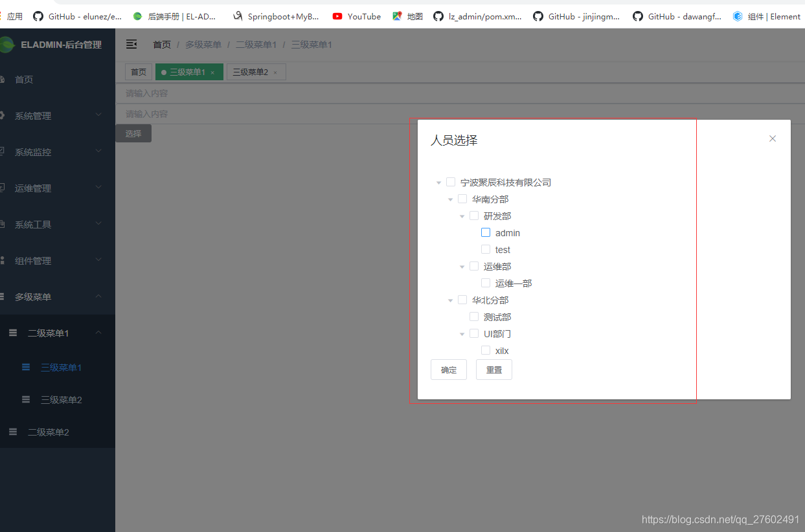Check the 研发部 checkbox
Image resolution: width=805 pixels, height=532 pixels.
[474, 216]
